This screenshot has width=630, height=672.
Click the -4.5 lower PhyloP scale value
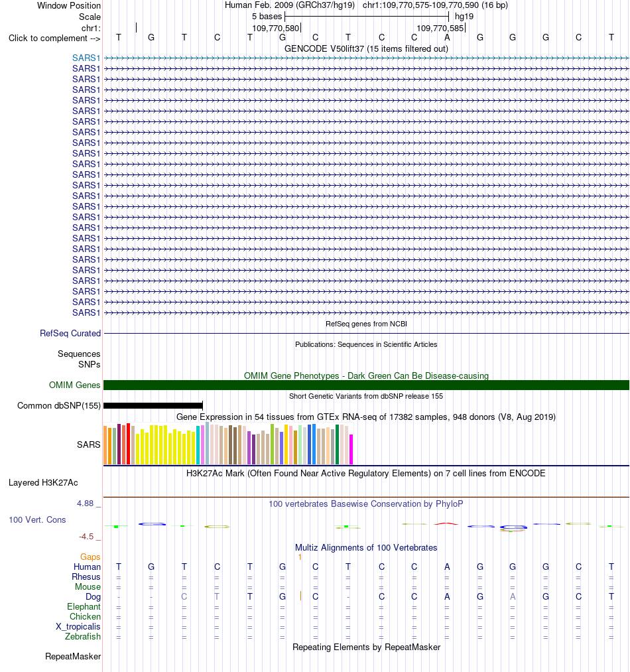[86, 537]
